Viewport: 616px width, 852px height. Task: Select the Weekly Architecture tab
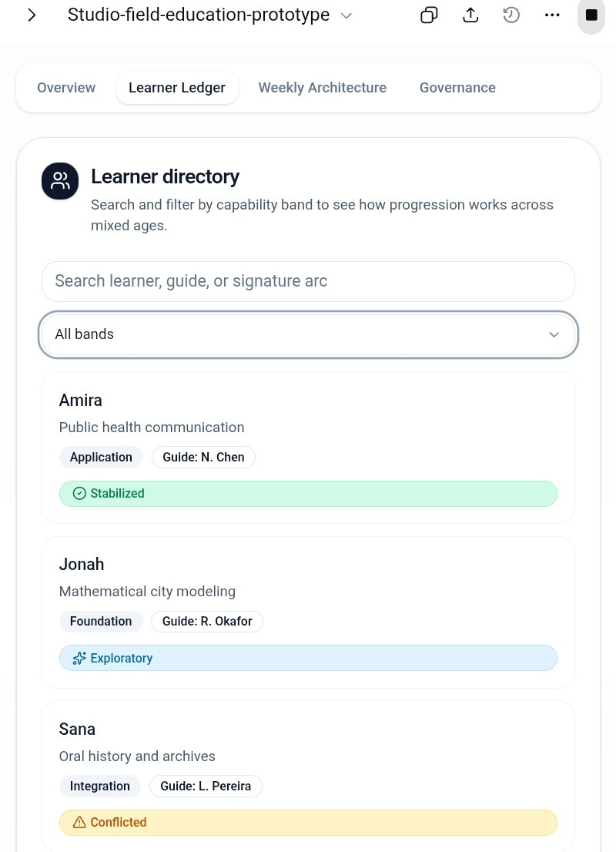pyautogui.click(x=322, y=87)
